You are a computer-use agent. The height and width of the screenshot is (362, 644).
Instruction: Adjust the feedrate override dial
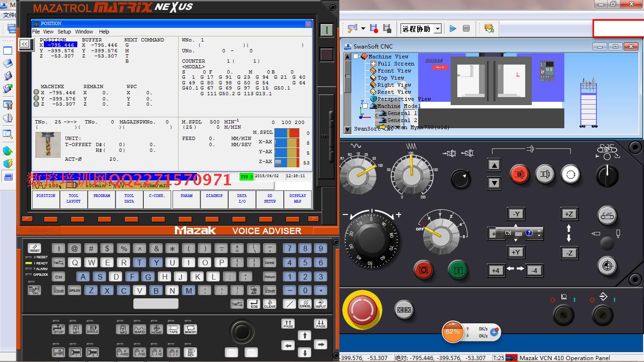(x=412, y=173)
